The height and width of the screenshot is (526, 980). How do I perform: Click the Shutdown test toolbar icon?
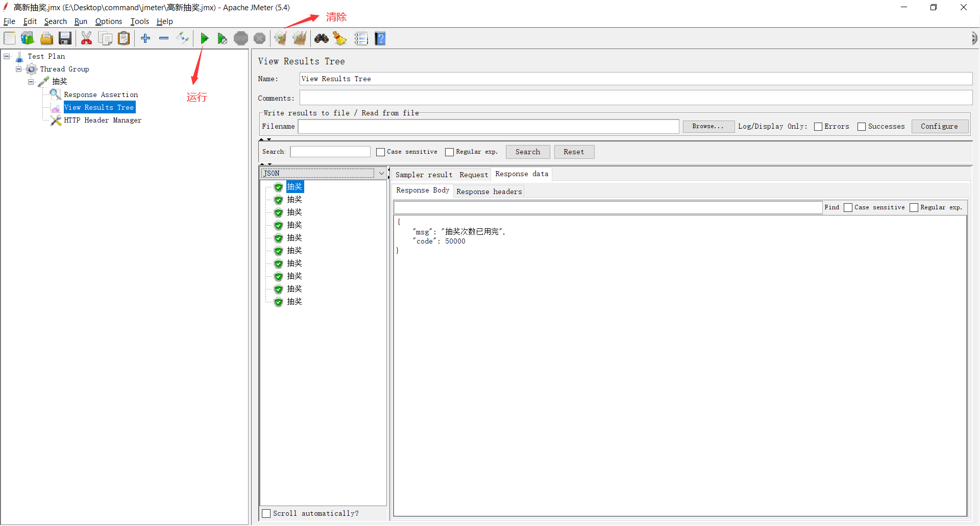click(x=260, y=38)
